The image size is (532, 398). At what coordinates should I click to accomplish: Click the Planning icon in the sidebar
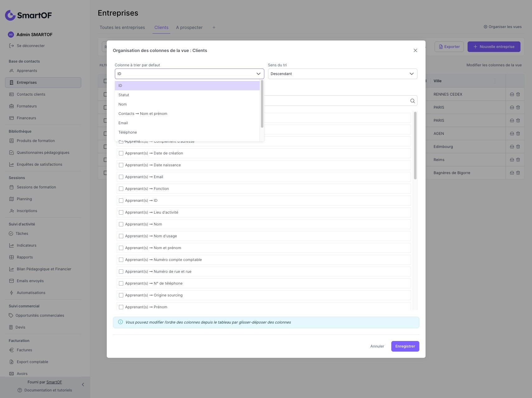point(12,199)
